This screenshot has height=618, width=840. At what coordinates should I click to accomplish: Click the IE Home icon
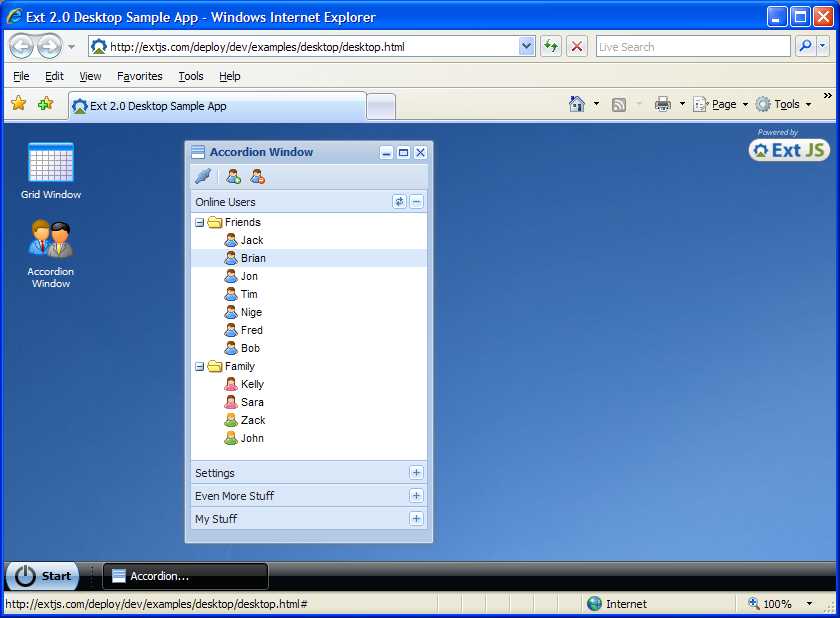click(577, 104)
